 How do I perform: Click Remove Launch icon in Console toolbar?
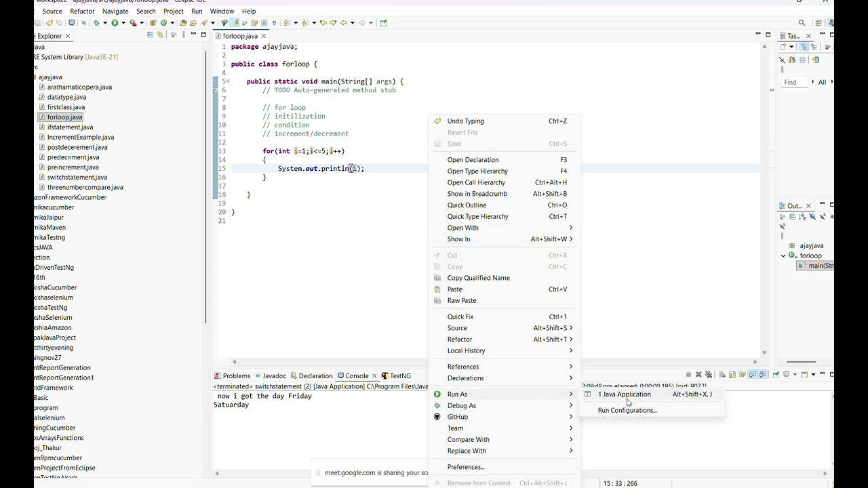pos(698,374)
